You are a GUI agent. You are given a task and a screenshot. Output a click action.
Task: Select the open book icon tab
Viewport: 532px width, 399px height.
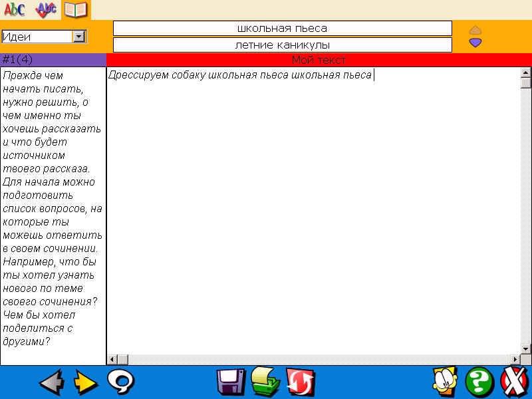point(76,9)
